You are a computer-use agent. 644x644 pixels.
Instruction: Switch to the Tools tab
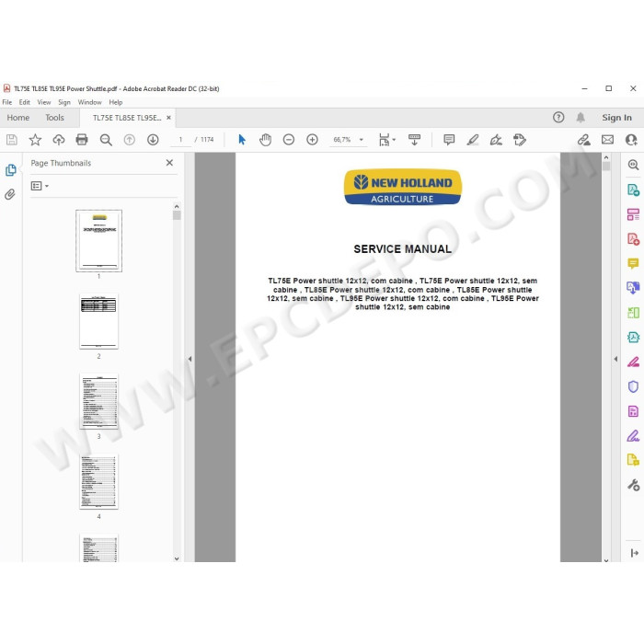pos(54,118)
